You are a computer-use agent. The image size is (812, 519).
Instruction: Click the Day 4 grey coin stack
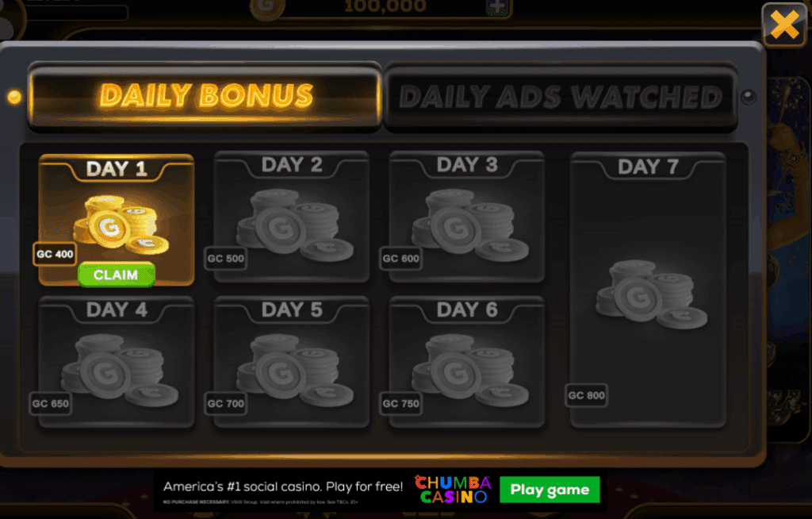120,370
